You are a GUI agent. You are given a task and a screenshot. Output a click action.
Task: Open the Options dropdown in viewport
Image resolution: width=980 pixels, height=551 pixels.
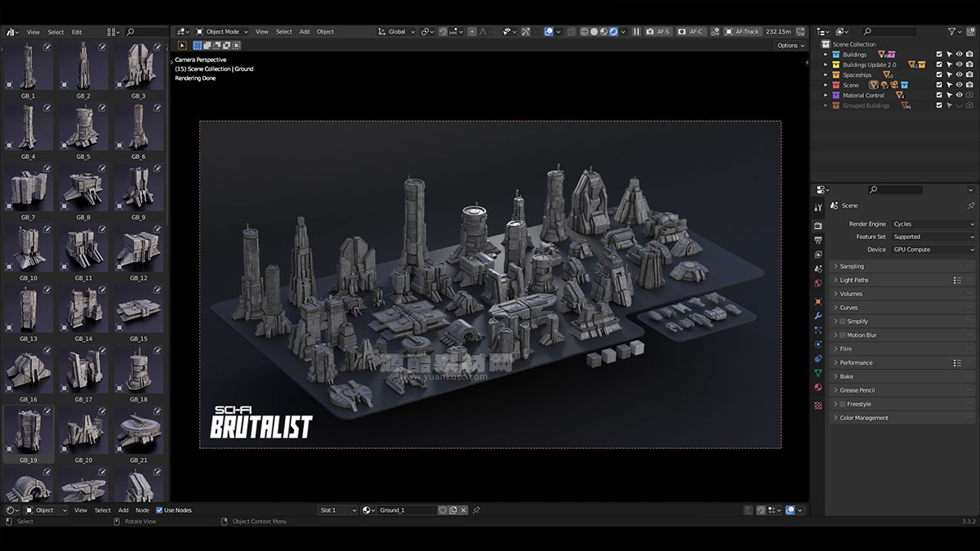(x=791, y=46)
